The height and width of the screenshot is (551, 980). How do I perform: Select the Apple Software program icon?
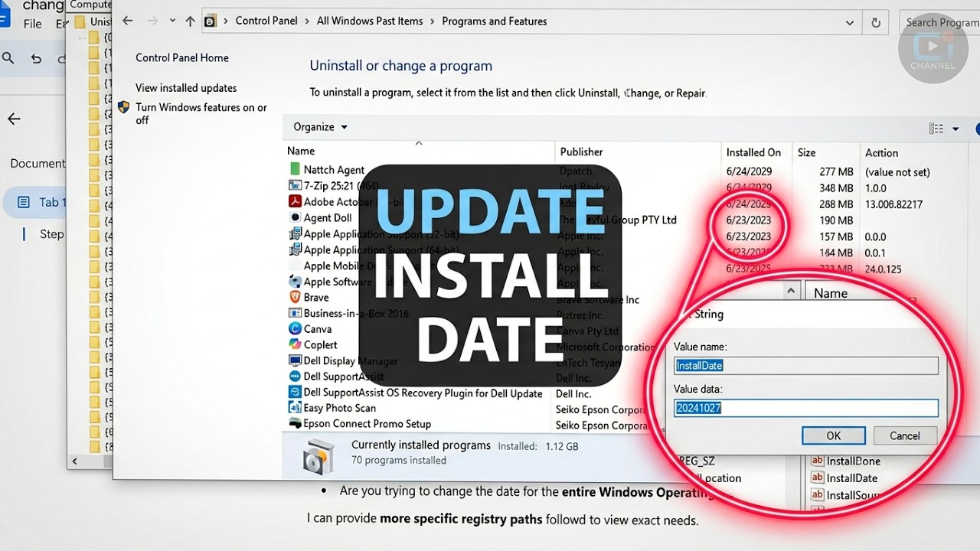point(295,282)
